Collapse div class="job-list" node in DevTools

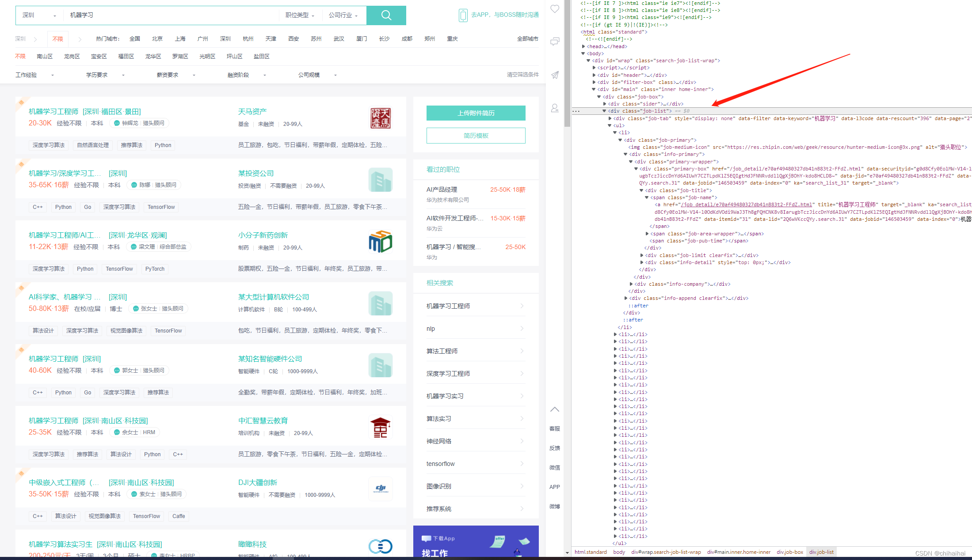tap(604, 111)
